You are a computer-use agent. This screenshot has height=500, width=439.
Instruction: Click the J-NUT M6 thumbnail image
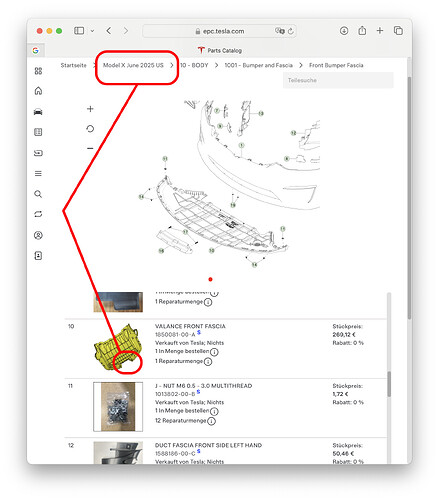coord(118,407)
